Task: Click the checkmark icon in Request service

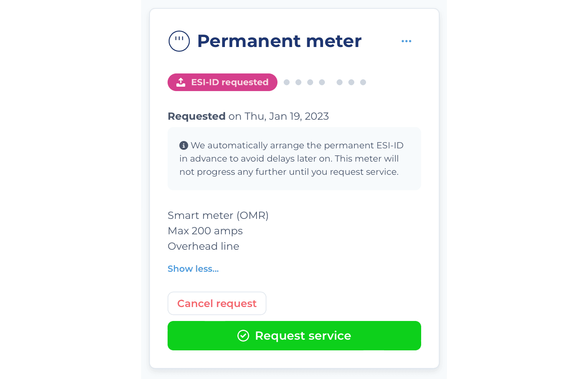Action: [x=243, y=336]
